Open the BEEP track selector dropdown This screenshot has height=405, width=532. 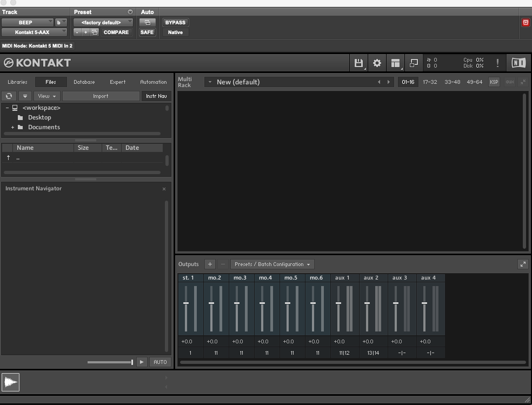pos(28,22)
